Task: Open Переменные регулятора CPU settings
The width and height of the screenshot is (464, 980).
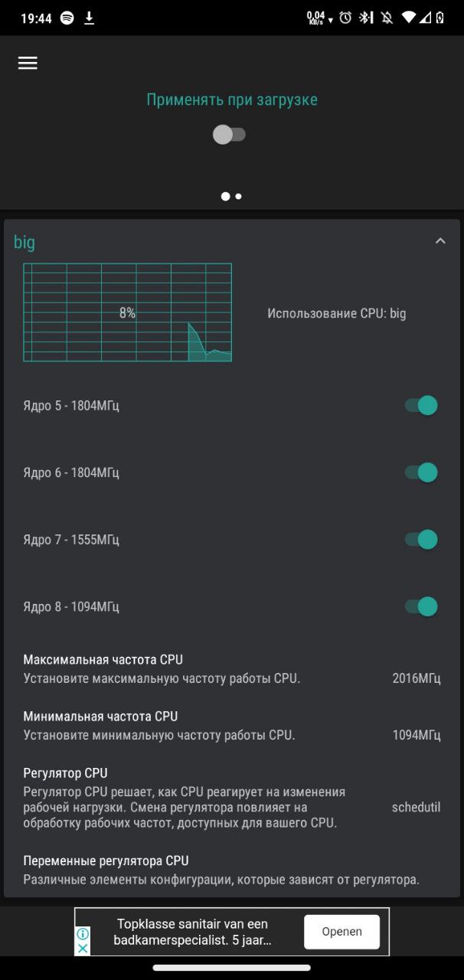Action: click(232, 870)
